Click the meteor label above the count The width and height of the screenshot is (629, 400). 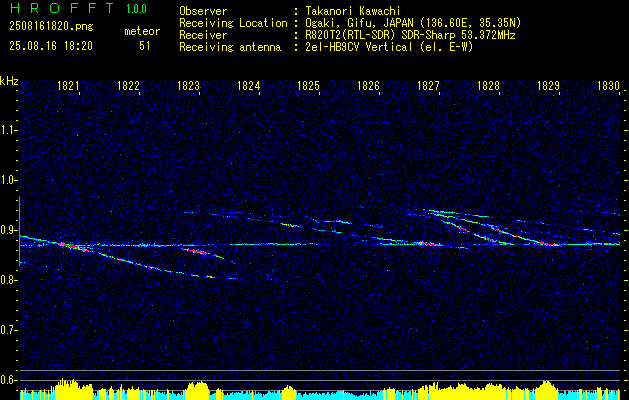[142, 31]
